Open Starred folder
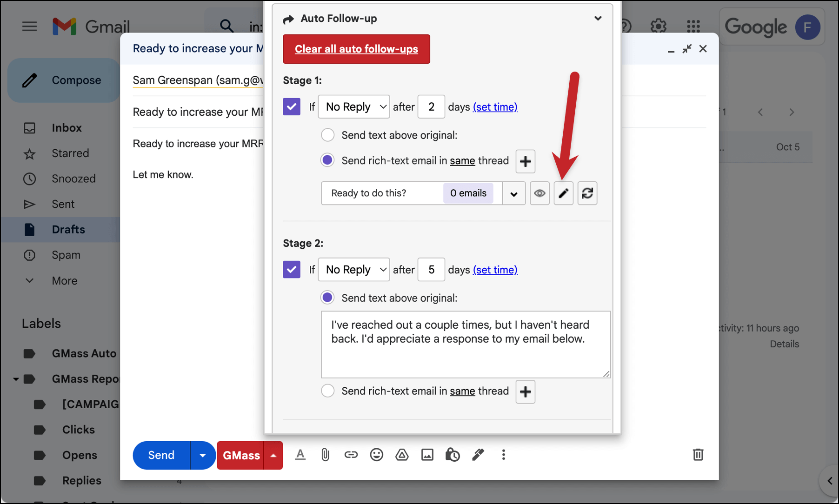Viewport: 839px width, 504px height. pyautogui.click(x=70, y=153)
